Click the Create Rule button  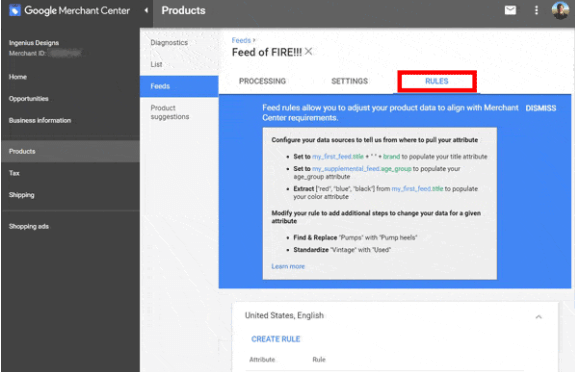point(275,339)
